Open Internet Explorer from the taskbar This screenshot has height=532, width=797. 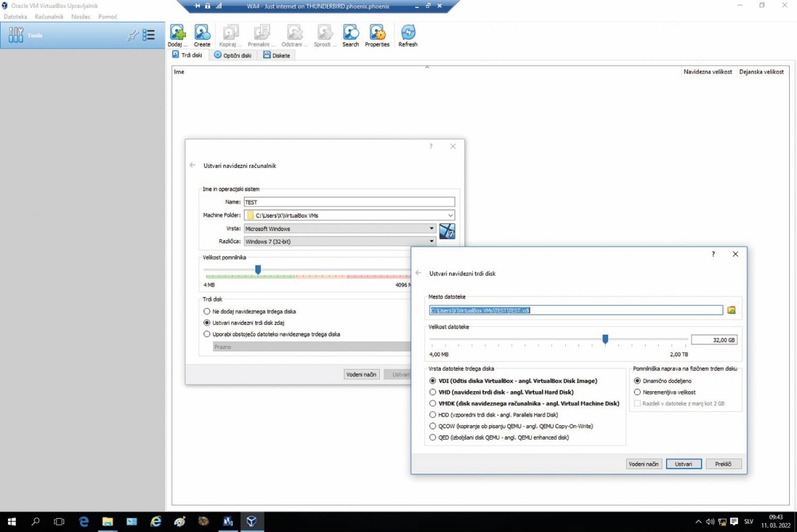155,522
